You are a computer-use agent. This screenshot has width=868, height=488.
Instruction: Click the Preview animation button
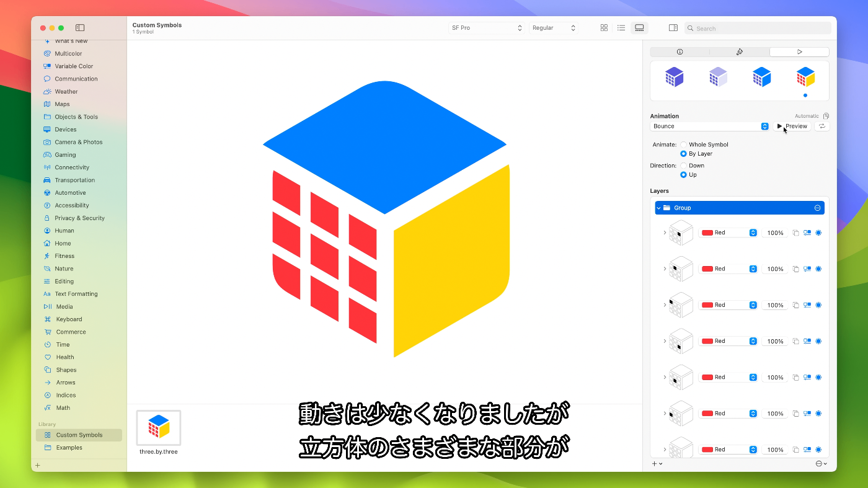(x=792, y=126)
